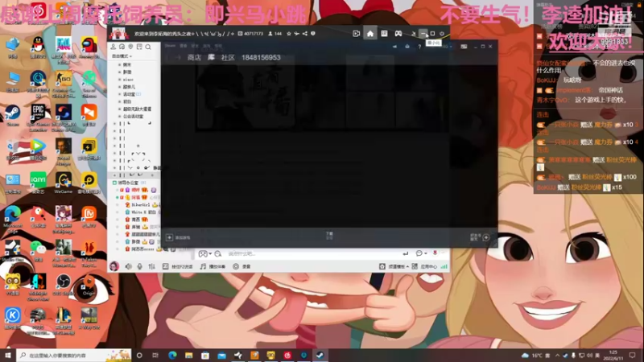Viewport: 644px width, 362px height.
Task: Open channel info exclamation icon
Action: 313,34
